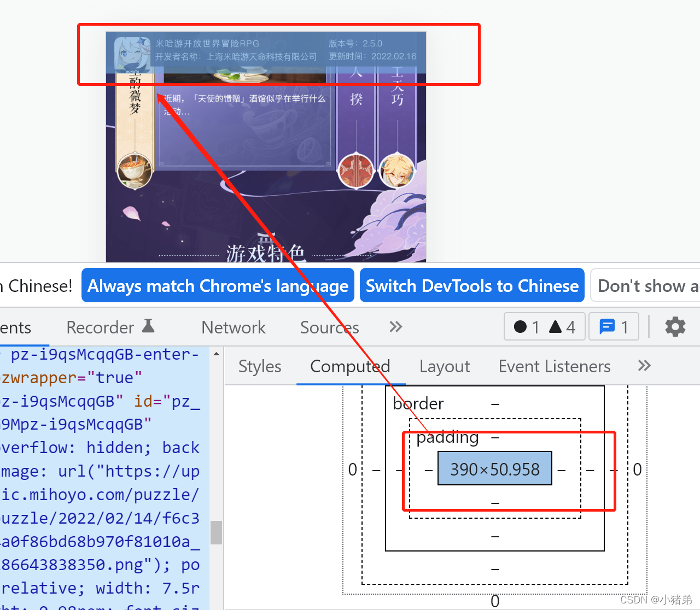Click the padding label in box model

point(447,437)
